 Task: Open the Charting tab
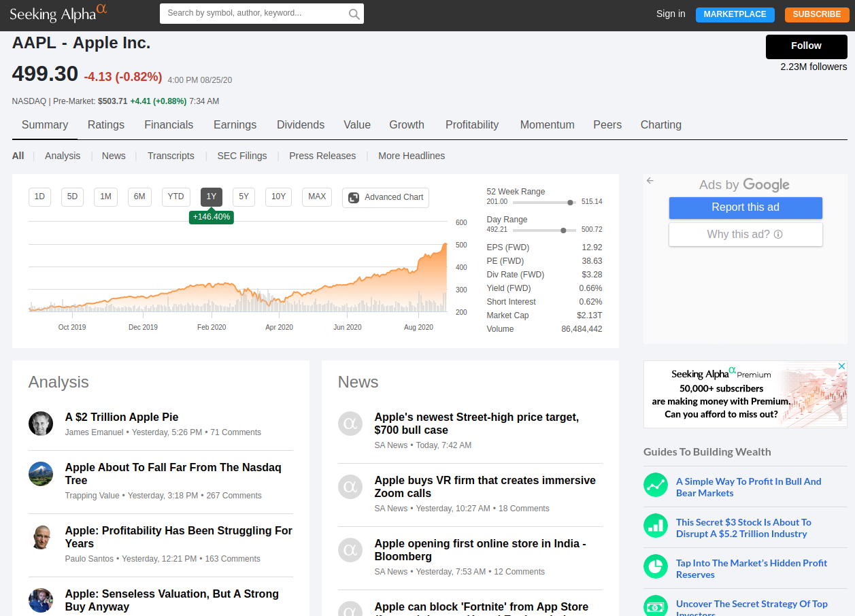click(x=661, y=125)
